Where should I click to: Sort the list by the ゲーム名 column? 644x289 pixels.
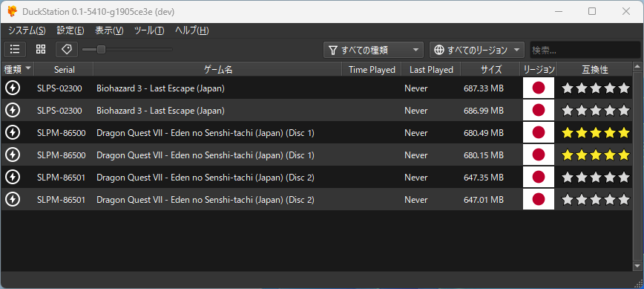[x=218, y=70]
